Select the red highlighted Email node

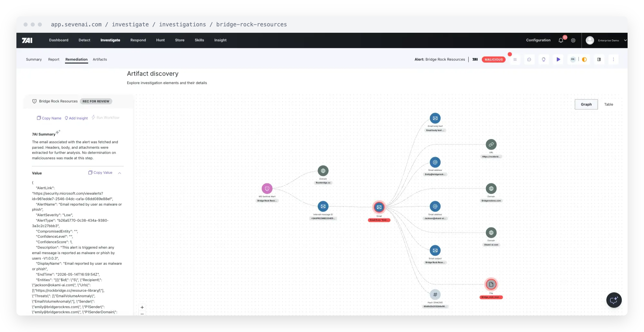pos(379,207)
